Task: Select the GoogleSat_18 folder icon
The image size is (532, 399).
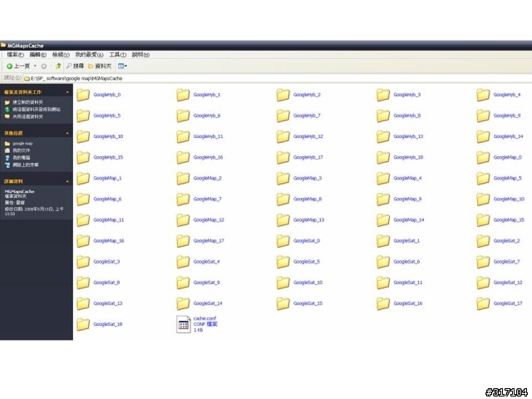Action: [x=83, y=324]
